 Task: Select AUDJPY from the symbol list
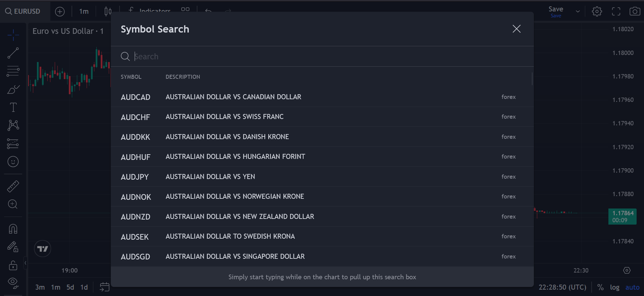tap(135, 177)
